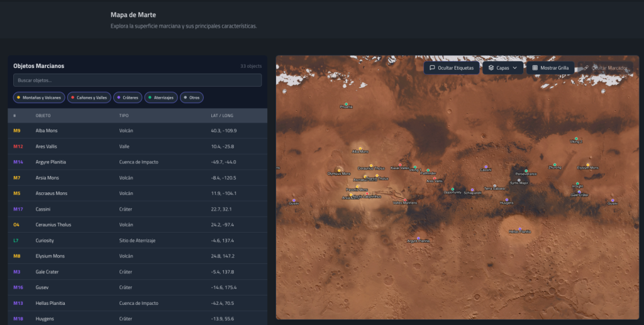Open the Capas layers dropdown
The image size is (644, 325).
tap(502, 68)
